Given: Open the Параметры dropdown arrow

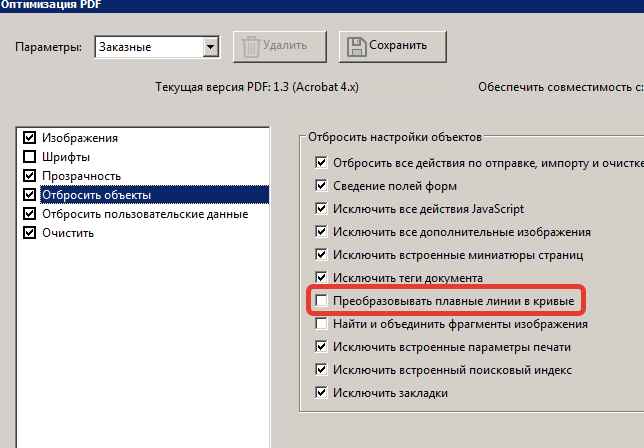Looking at the screenshot, I should pyautogui.click(x=210, y=47).
